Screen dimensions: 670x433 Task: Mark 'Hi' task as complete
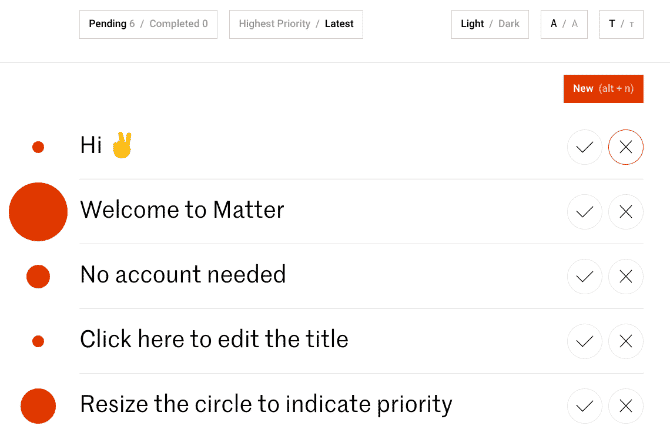(x=585, y=147)
